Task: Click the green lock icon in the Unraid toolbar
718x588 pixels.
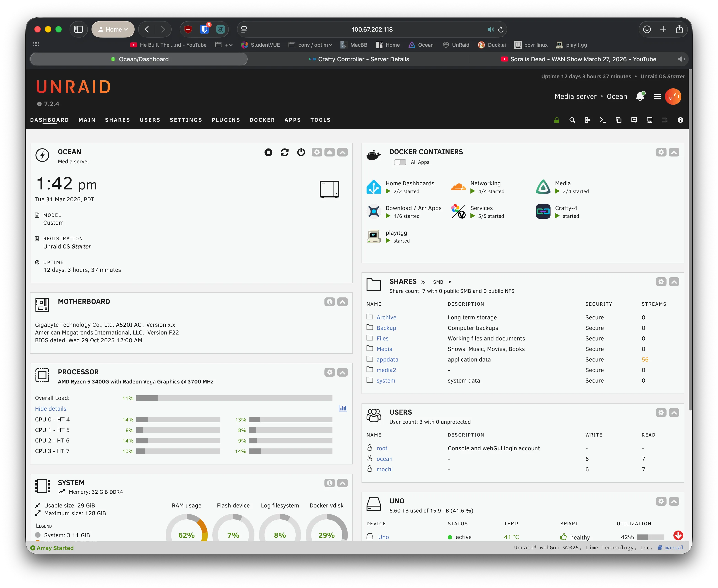Action: 556,120
